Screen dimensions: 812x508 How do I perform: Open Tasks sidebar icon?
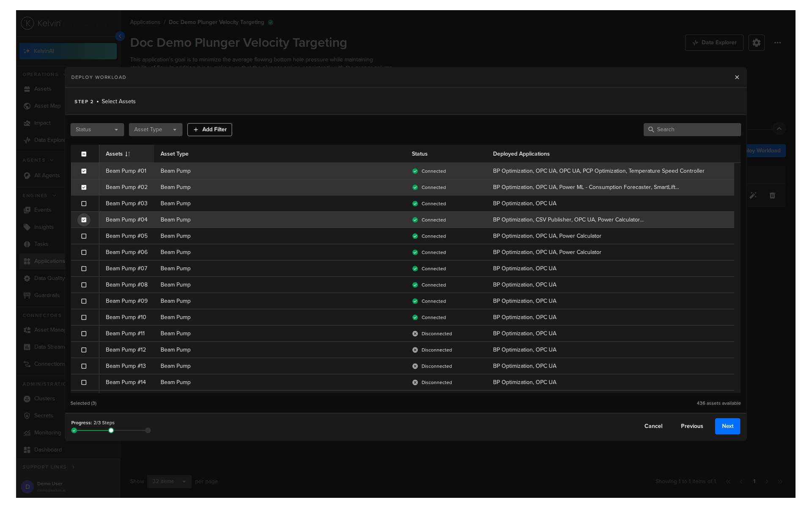27,244
